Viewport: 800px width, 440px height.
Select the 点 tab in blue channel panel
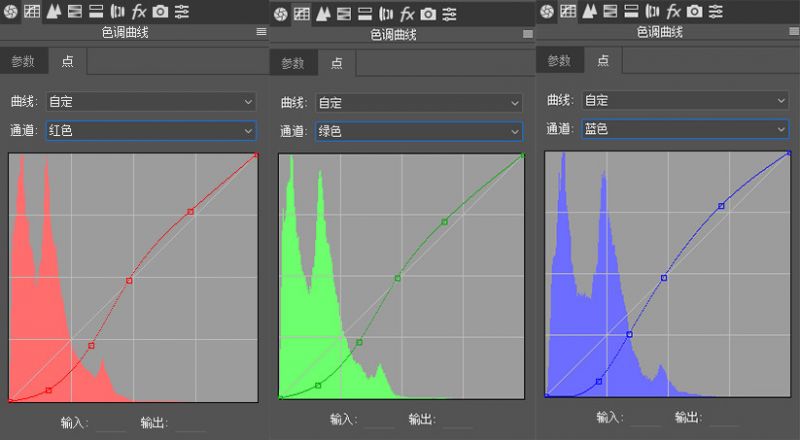click(x=602, y=60)
